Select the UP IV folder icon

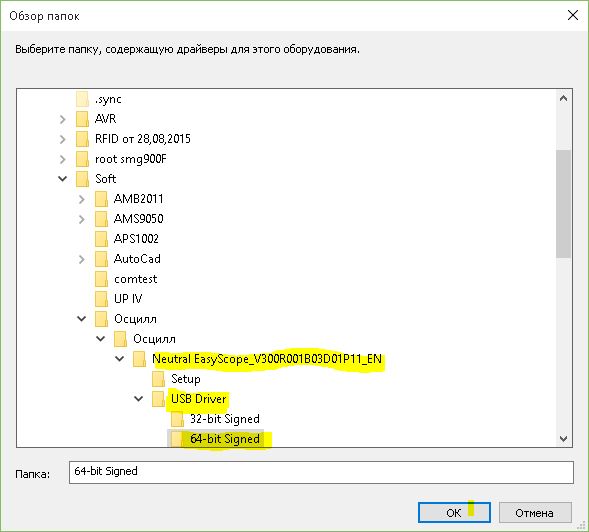(x=101, y=299)
